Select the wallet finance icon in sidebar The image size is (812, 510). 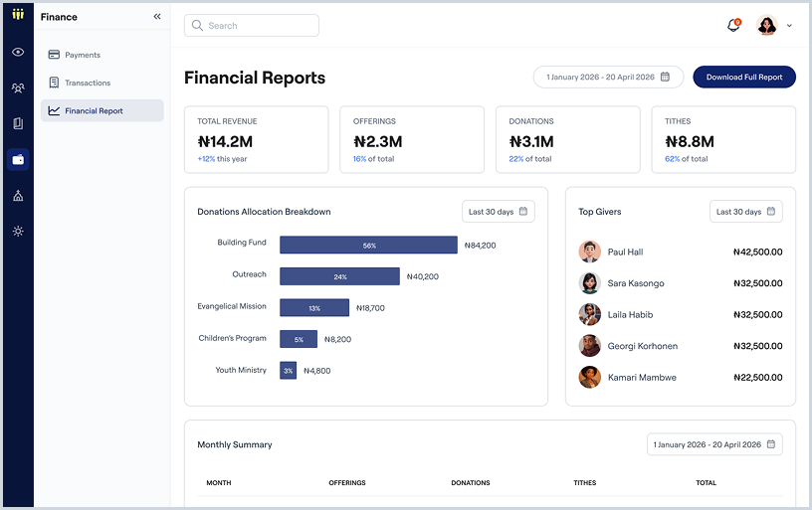(x=18, y=159)
